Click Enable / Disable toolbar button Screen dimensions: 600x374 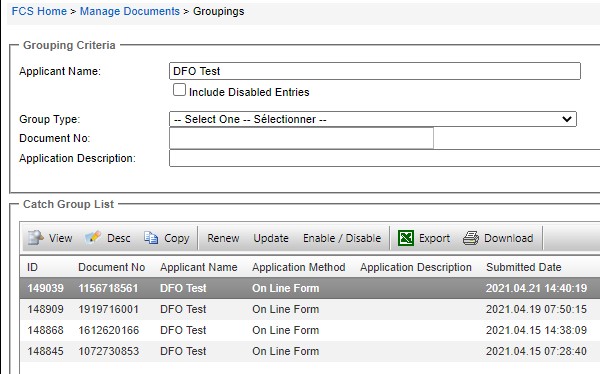click(x=342, y=238)
